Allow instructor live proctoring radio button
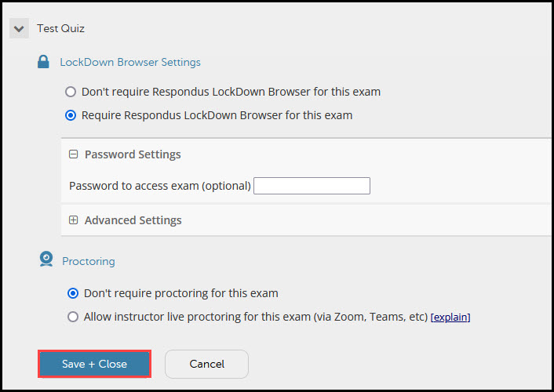Image resolution: width=554 pixels, height=392 pixels. click(x=73, y=317)
